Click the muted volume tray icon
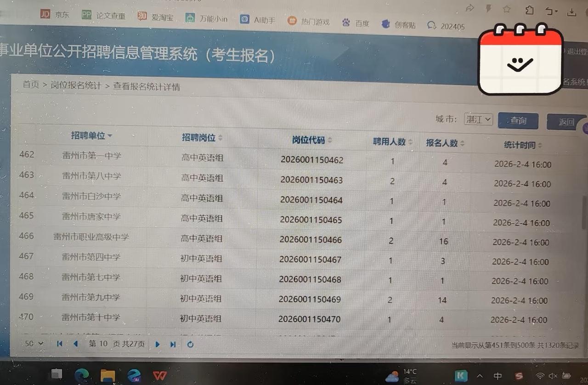This screenshot has width=588, height=385. point(553,376)
